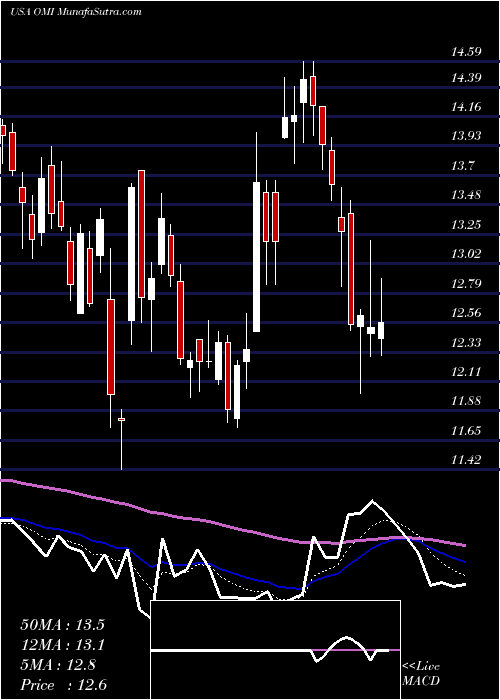Click the USA OMI MunafaSutra.com title text
The height and width of the screenshot is (700, 500).
tap(76, 12)
